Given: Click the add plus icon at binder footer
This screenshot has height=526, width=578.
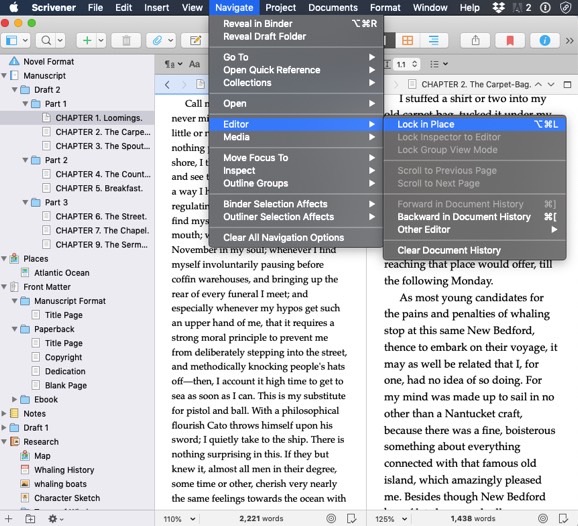Looking at the screenshot, I should 8,519.
